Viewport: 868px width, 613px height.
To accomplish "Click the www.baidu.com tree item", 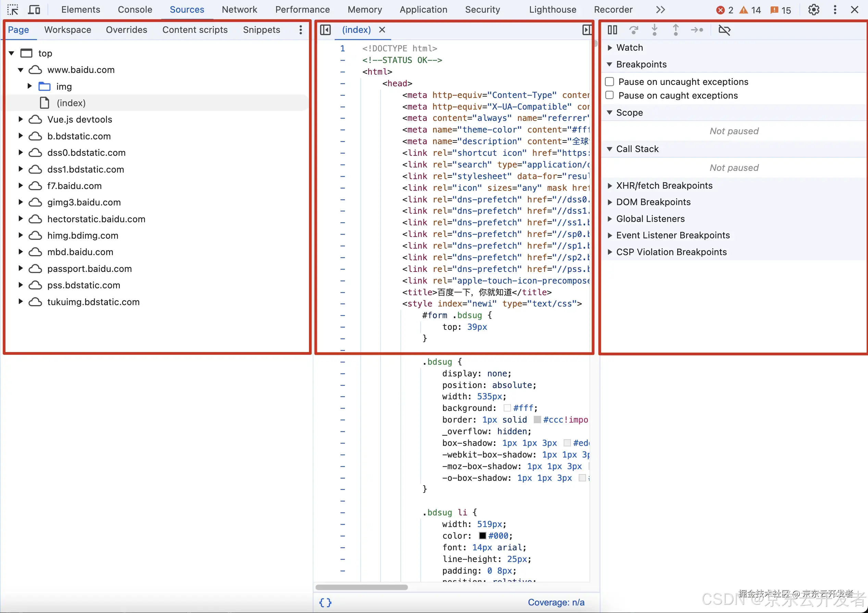I will 80,70.
